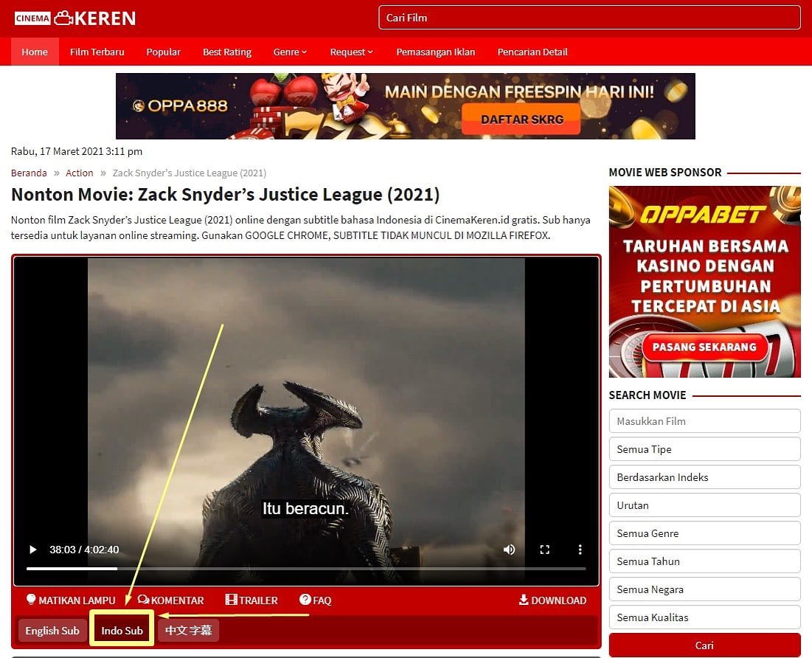Viewport: 812px width, 658px height.
Task: Seek using the video progress bar
Action: pos(306,568)
